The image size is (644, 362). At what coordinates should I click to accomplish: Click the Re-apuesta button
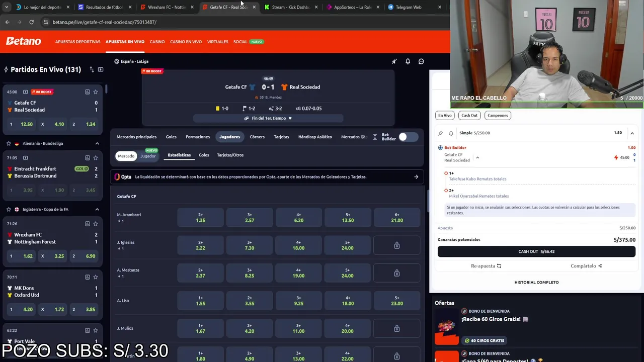(486, 266)
